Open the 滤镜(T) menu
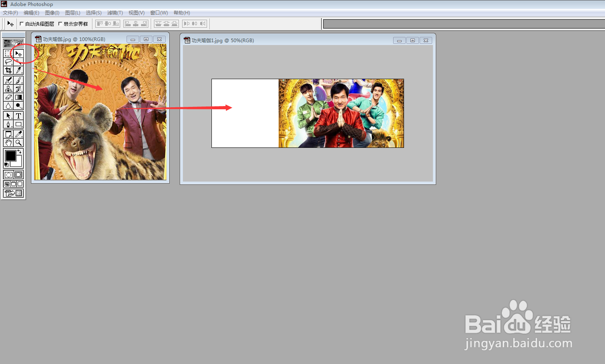The height and width of the screenshot is (364, 605). (115, 13)
